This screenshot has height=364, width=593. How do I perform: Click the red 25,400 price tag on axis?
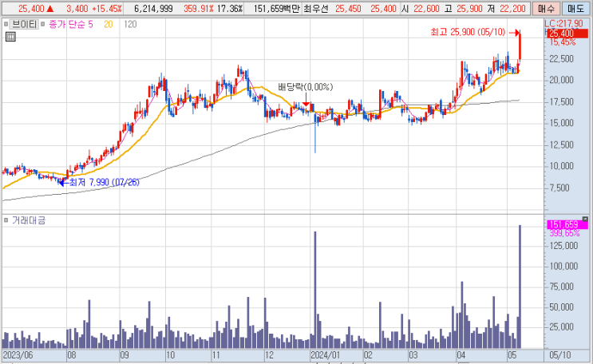(566, 34)
